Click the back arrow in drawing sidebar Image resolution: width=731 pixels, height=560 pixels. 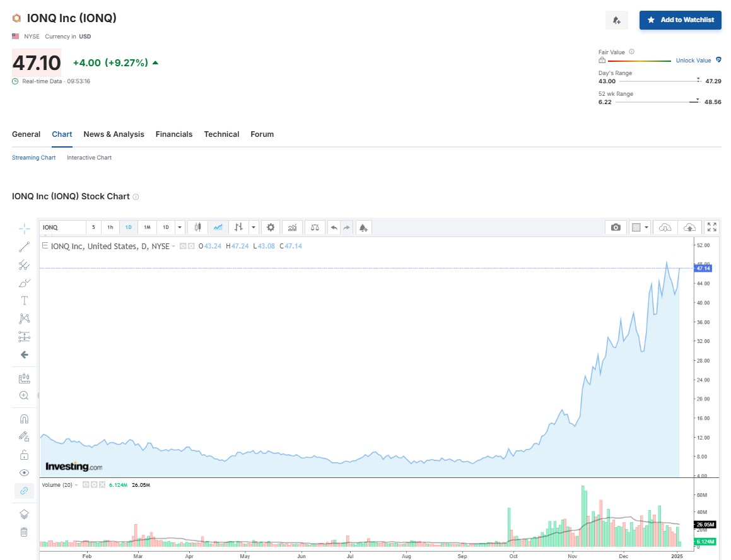pyautogui.click(x=24, y=355)
